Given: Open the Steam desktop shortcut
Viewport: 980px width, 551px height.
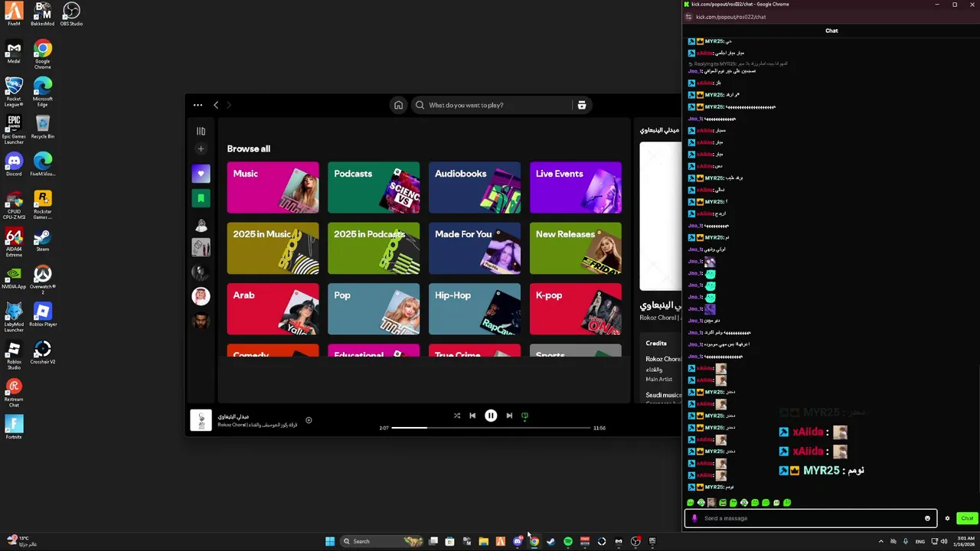Looking at the screenshot, I should point(43,240).
